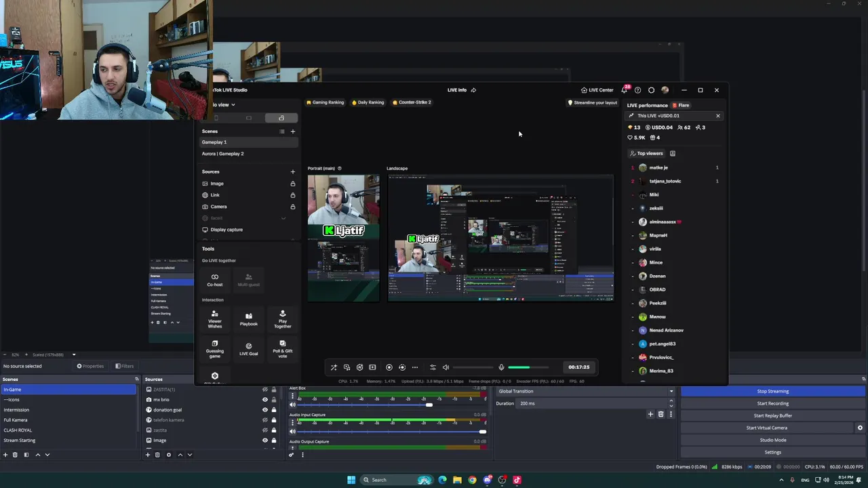Image resolution: width=868 pixels, height=488 pixels.
Task: Remove selected scene with OBS trash icon
Action: pyautogui.click(x=16, y=455)
